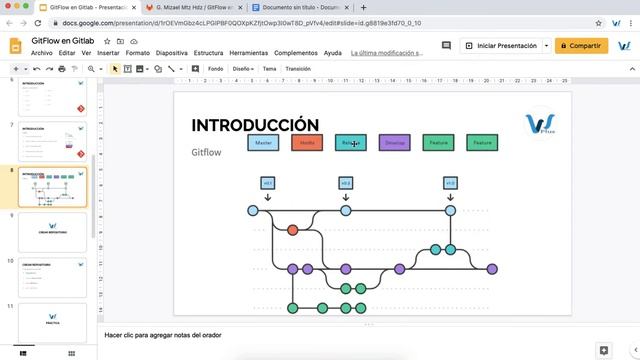Select the cursor select tool
Viewport: 640px width, 360px height.
click(x=115, y=69)
